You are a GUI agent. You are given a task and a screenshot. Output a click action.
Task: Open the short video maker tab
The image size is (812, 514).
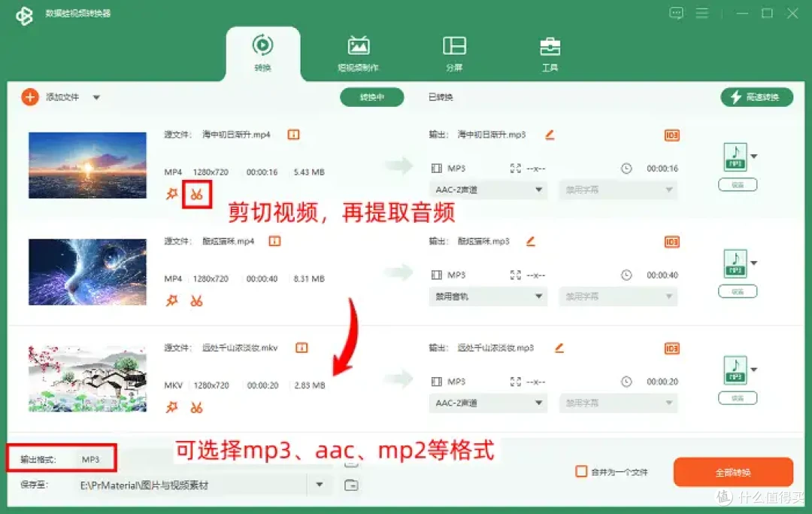tap(358, 53)
